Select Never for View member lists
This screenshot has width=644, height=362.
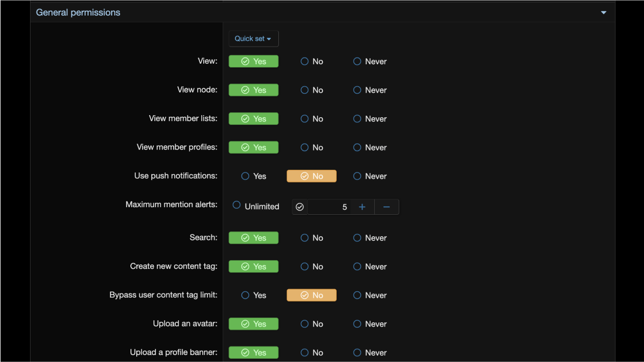[x=369, y=119]
